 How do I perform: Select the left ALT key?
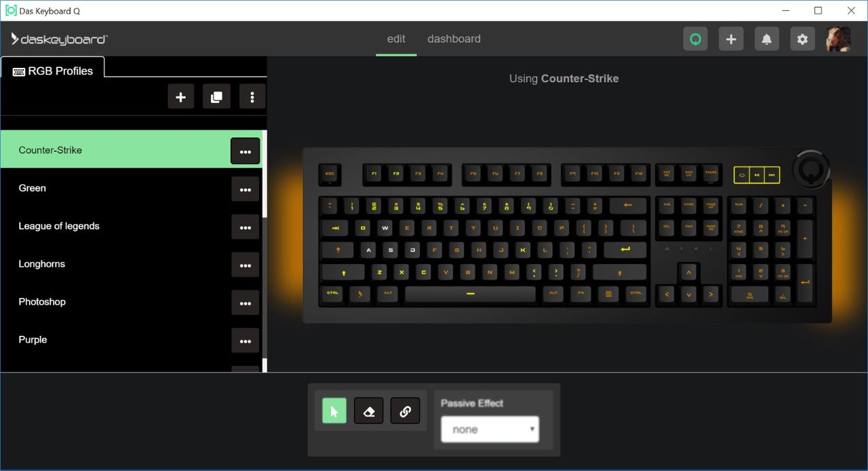pos(388,294)
